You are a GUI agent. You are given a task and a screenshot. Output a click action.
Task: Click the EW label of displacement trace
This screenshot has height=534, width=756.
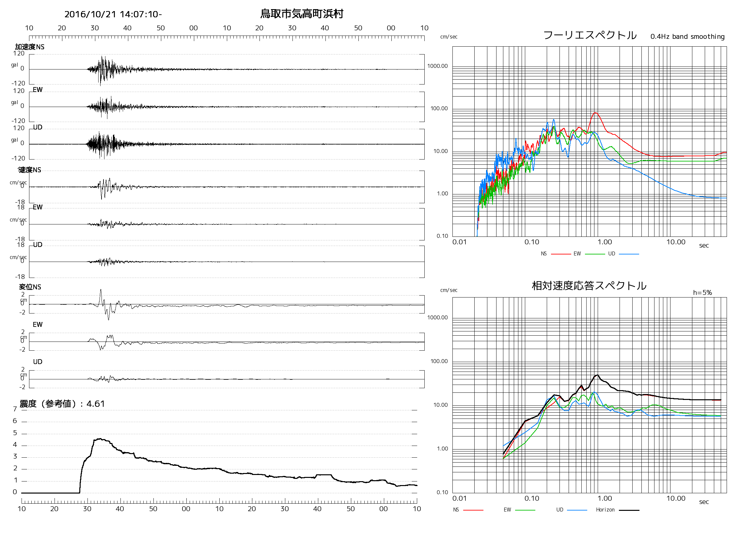[x=38, y=325]
